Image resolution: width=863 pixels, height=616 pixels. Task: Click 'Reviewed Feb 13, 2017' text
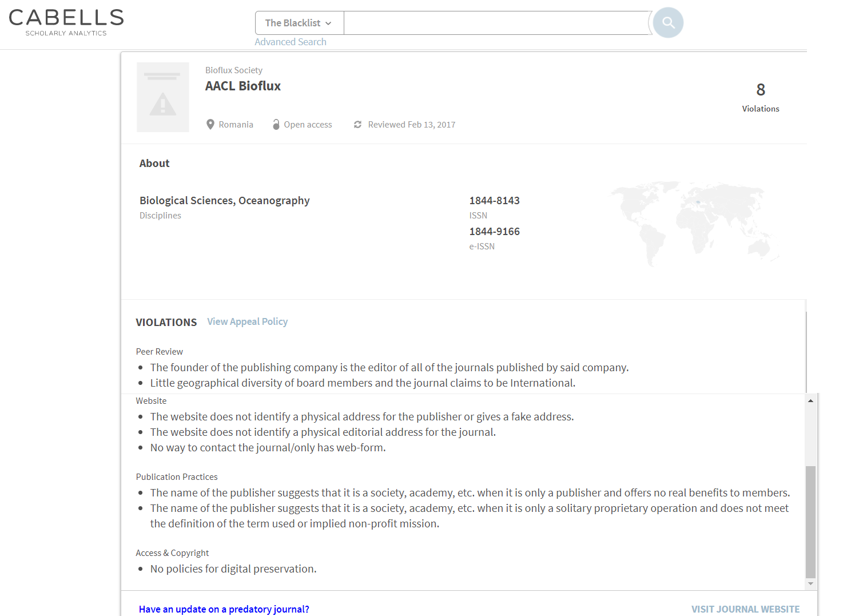412,124
